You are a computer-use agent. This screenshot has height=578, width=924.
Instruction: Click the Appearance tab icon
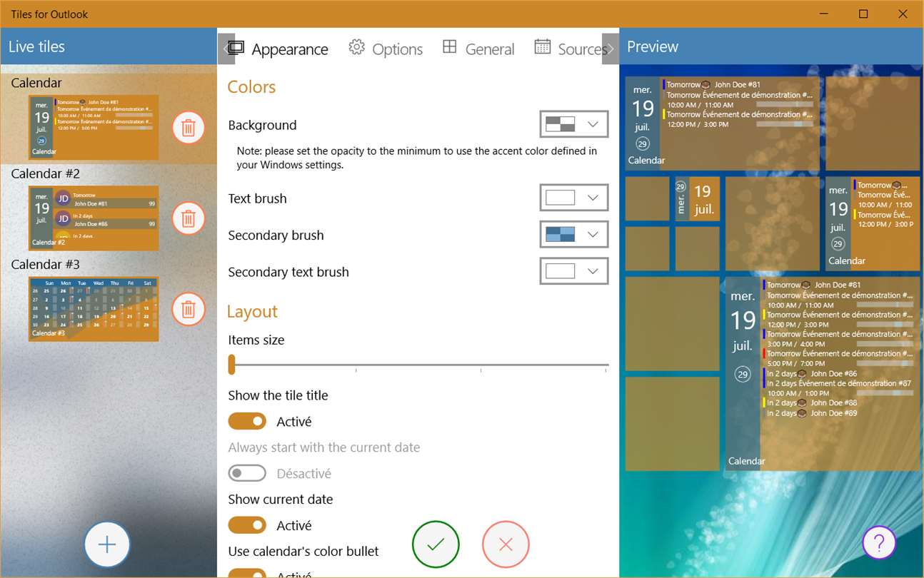236,49
